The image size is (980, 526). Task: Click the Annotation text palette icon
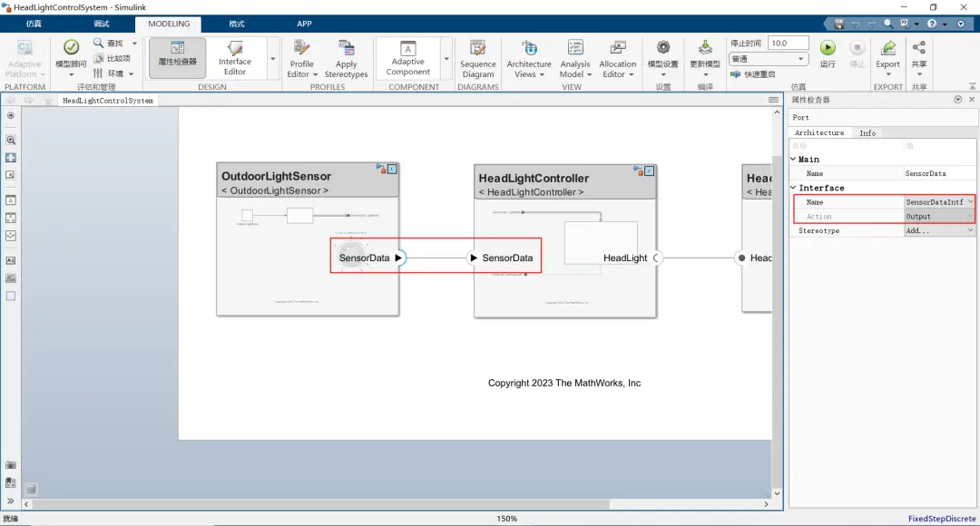click(11, 260)
